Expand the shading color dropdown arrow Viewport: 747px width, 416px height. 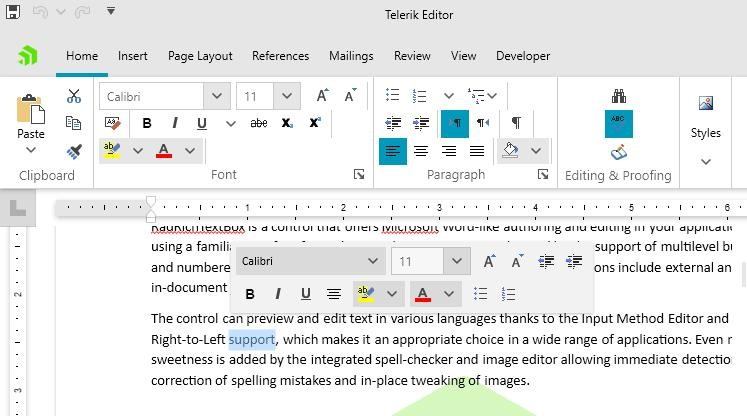click(x=536, y=151)
